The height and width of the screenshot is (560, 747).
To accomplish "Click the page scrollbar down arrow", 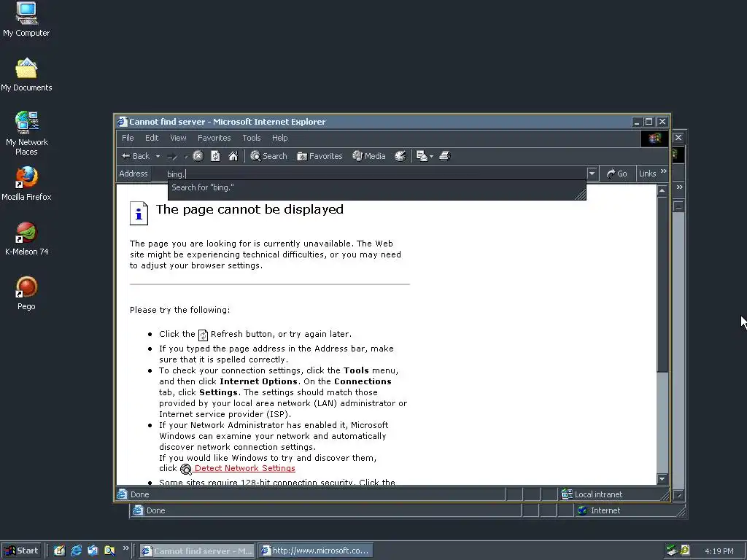I will [662, 479].
